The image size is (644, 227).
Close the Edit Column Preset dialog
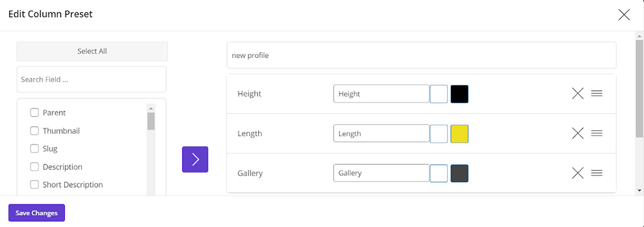pos(624,15)
